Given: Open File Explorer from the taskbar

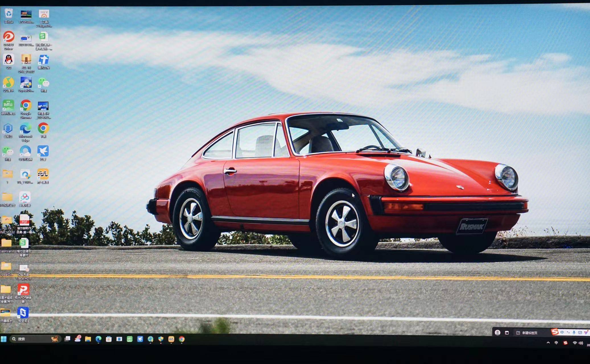Looking at the screenshot, I should pyautogui.click(x=88, y=339).
